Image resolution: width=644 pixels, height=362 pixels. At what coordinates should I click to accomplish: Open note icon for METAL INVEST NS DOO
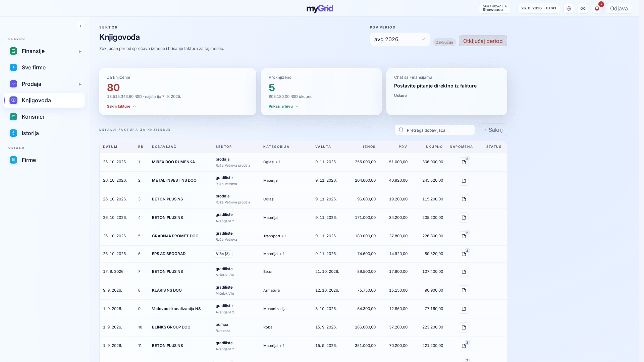[464, 181]
